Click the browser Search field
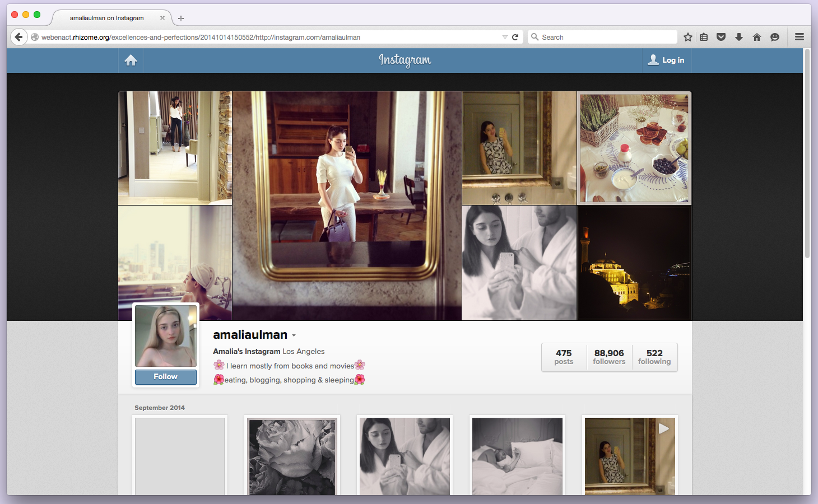818x504 pixels. (603, 37)
